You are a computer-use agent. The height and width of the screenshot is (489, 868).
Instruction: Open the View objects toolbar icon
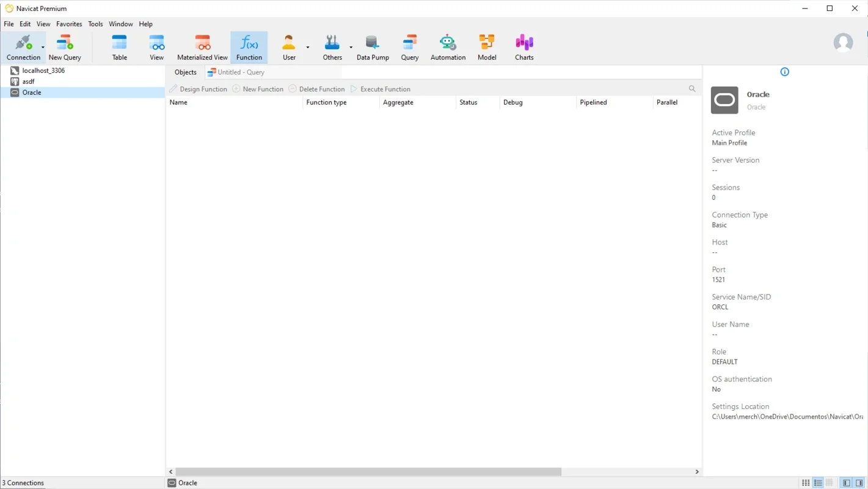pos(157,48)
